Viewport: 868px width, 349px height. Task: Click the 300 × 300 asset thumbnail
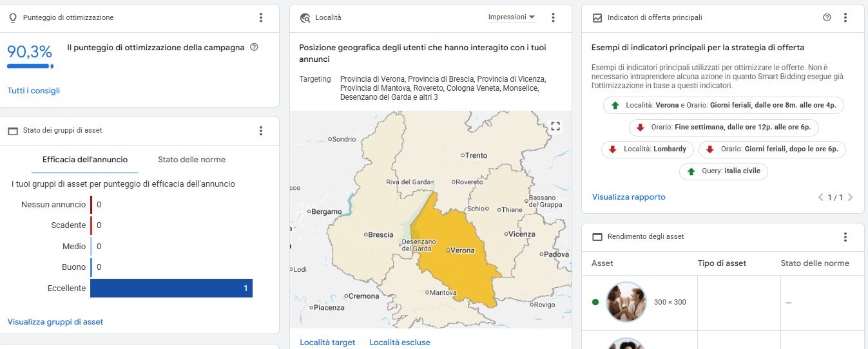(626, 301)
